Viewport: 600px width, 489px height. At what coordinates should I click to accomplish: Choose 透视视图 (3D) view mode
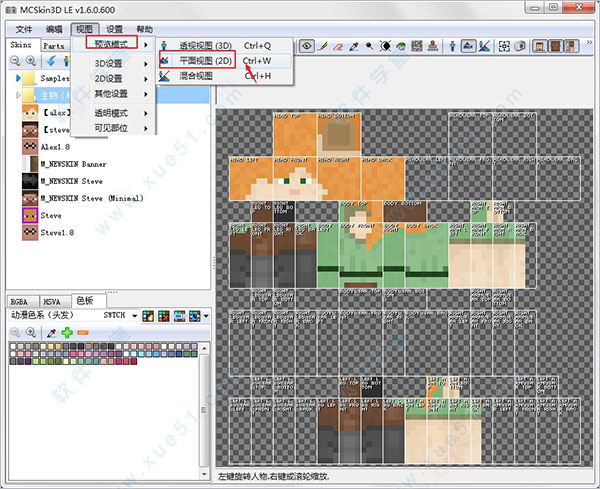point(204,45)
